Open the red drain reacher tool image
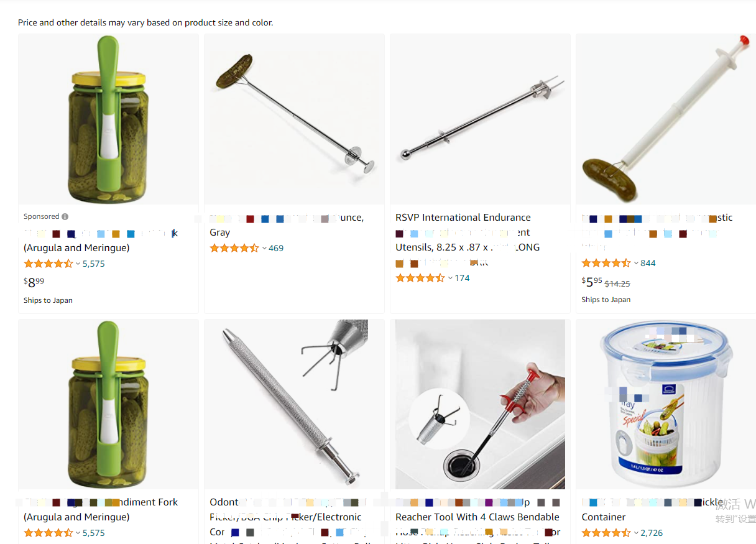This screenshot has height=544, width=756. pyautogui.click(x=480, y=405)
